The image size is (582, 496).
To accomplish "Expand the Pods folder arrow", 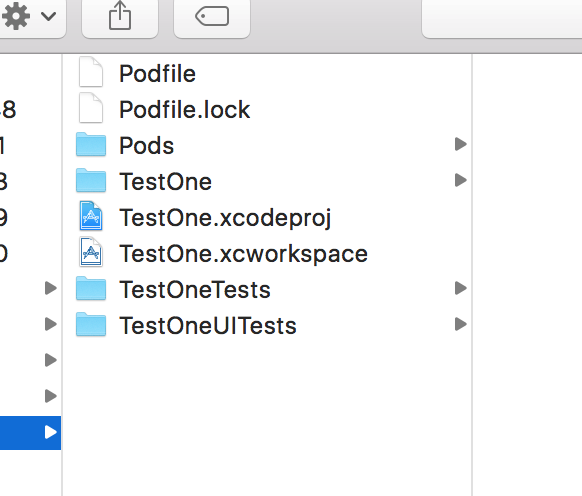I will click(x=461, y=144).
